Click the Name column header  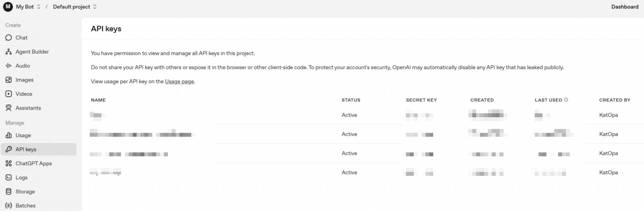98,100
